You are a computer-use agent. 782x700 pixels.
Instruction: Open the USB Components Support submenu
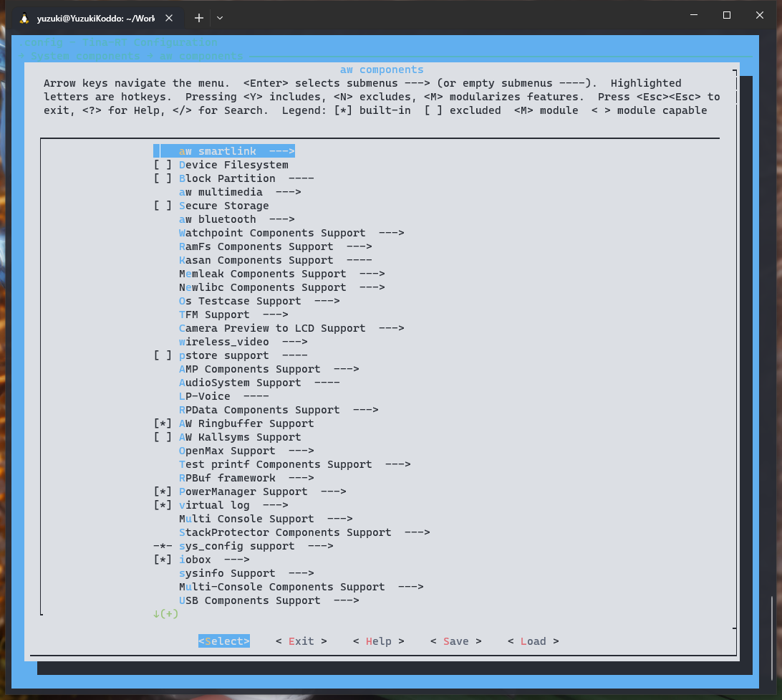coord(269,600)
